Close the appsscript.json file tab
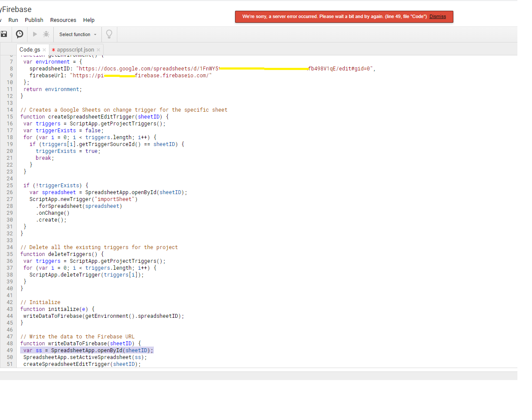This screenshot has width=532, height=420. 99,49
